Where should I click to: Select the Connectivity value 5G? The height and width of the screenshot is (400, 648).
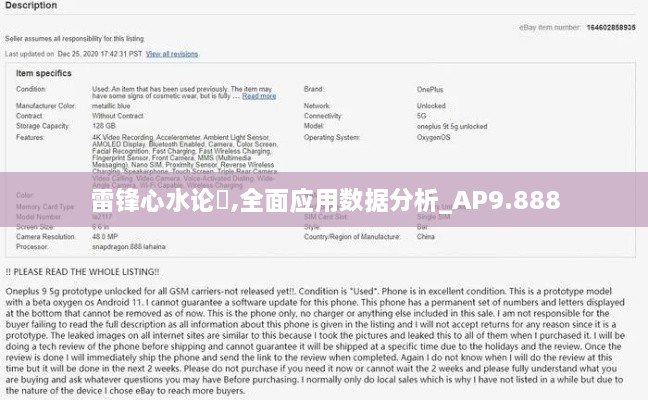coord(421,116)
